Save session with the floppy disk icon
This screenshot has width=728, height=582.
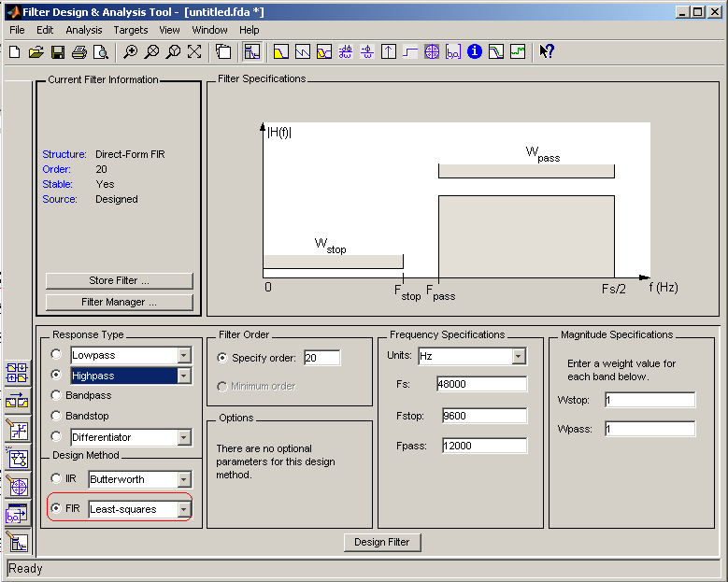58,52
